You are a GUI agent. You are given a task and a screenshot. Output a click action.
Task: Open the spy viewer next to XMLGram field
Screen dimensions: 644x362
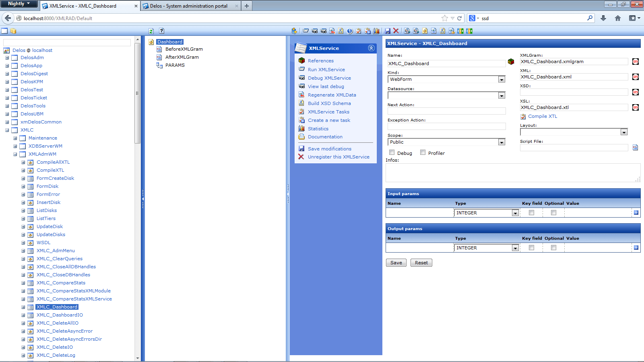click(636, 62)
